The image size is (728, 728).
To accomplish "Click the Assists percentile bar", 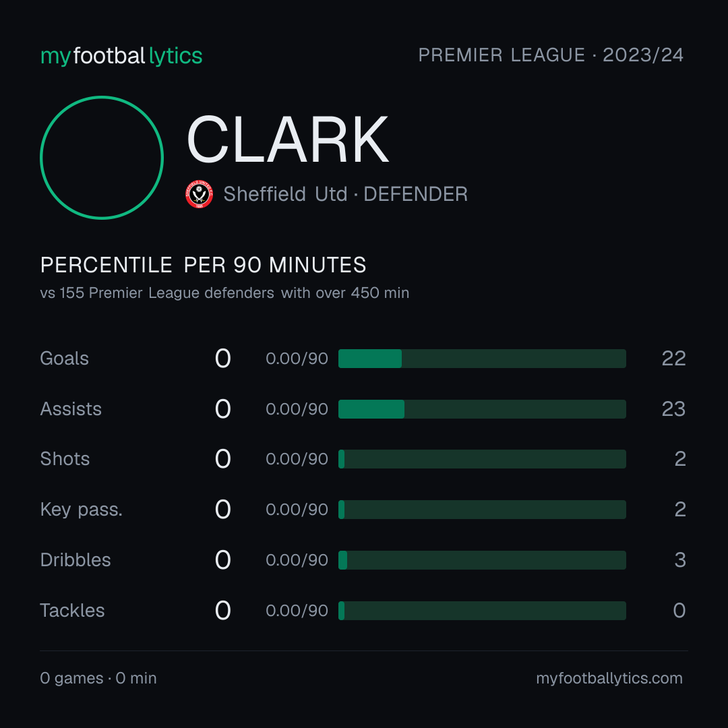I will 482,409.
